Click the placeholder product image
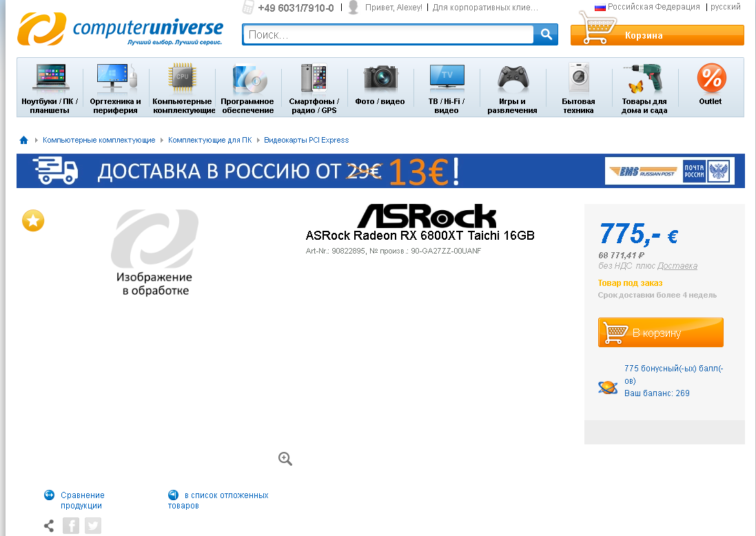Image resolution: width=756 pixels, height=536 pixels. (x=155, y=253)
